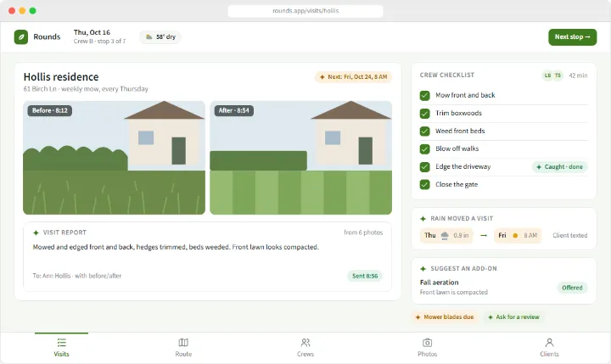611x364 pixels.
Task: Open Route via the map icon
Action: (183, 343)
